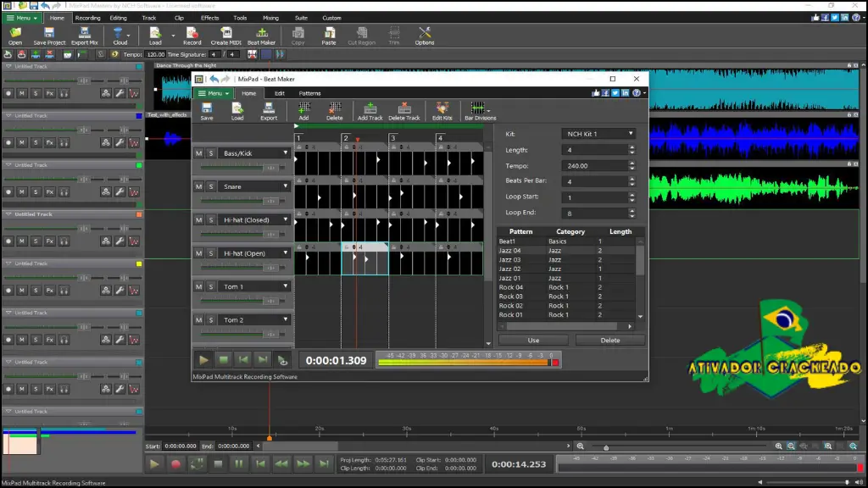Solo the Hi-hat (Open) beat track

click(x=211, y=253)
